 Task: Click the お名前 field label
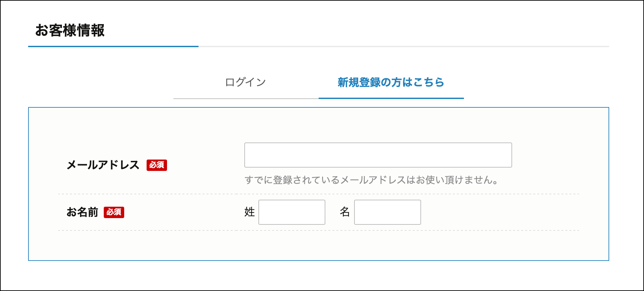82,212
